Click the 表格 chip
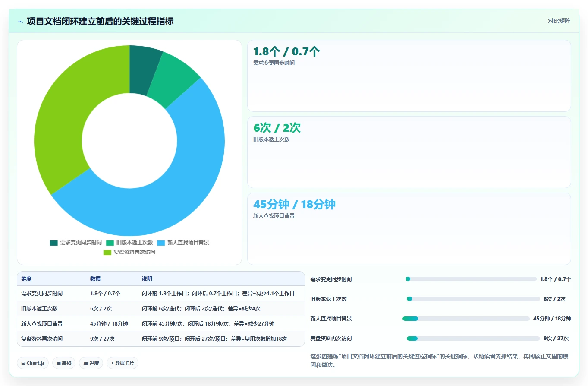 [64, 363]
